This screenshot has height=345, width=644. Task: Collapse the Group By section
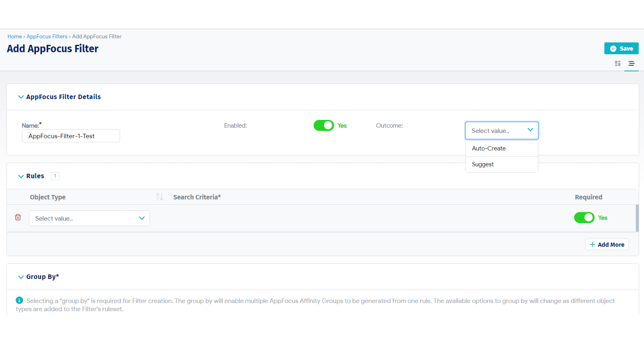click(21, 277)
